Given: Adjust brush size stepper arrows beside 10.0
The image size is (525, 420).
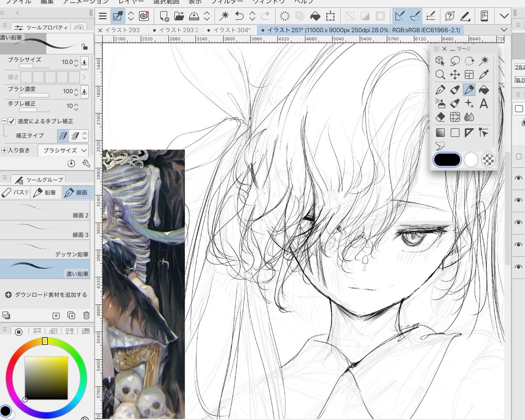Looking at the screenshot, I should click(76, 62).
